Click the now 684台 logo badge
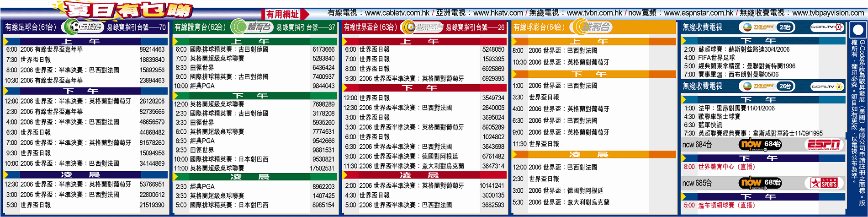The image size is (868, 217). 760,145
